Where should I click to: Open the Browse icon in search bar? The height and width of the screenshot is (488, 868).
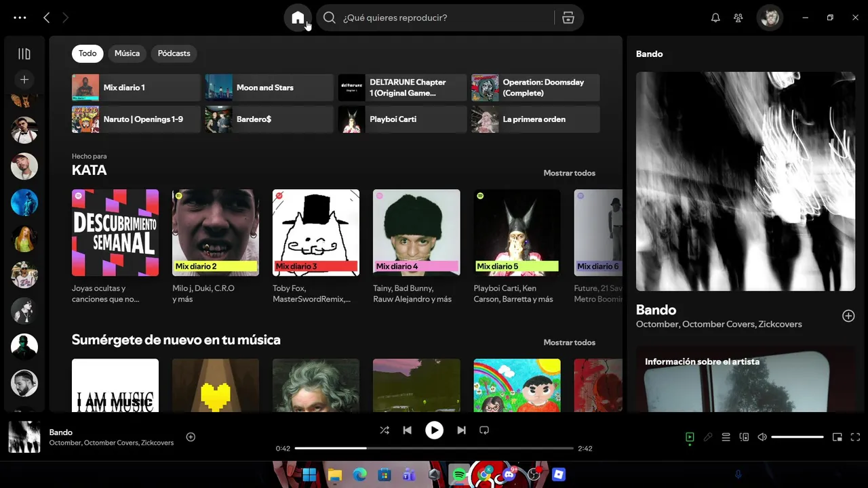tap(568, 18)
